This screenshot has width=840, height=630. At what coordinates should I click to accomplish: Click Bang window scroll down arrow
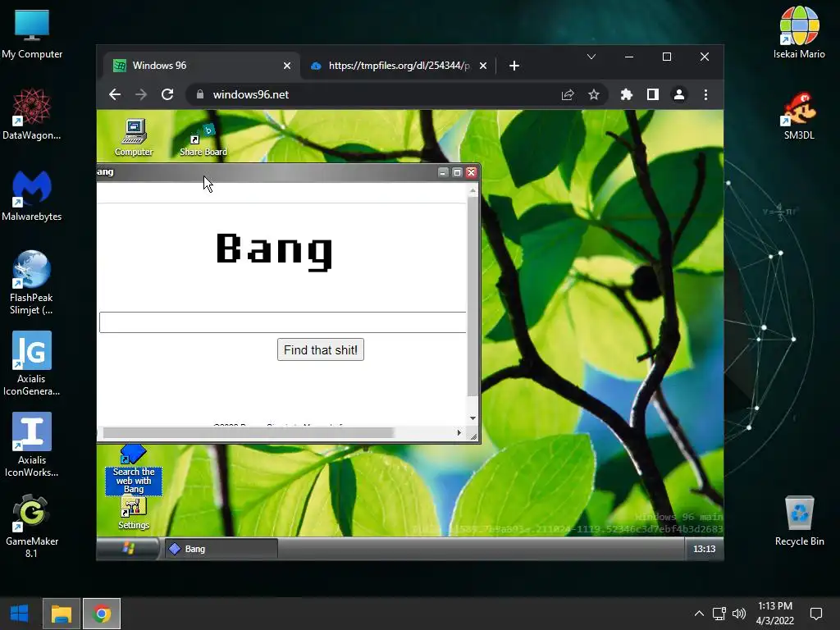click(472, 418)
